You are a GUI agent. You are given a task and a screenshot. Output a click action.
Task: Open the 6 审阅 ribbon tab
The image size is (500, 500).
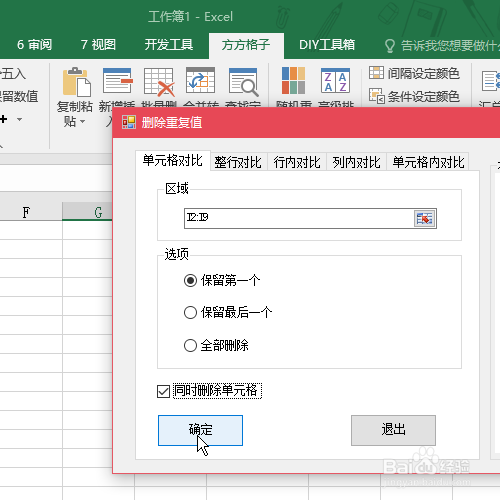pyautogui.click(x=34, y=45)
